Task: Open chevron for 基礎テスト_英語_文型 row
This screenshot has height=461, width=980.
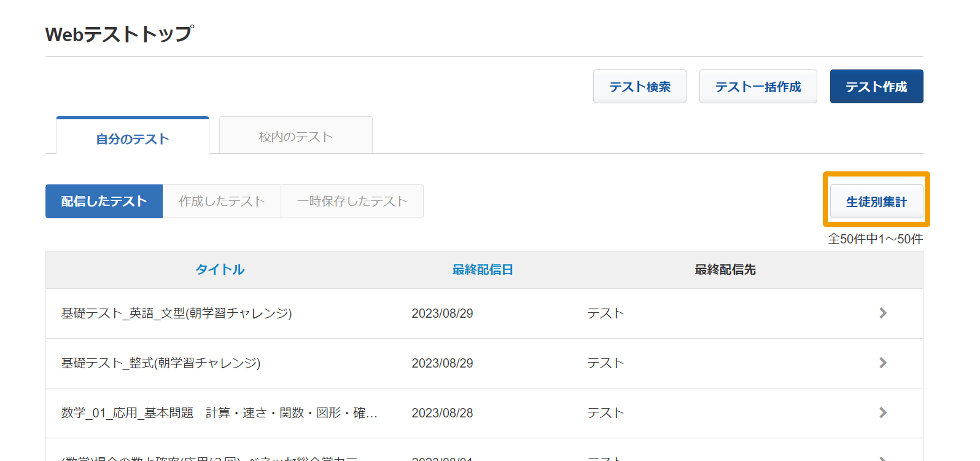Action: [x=883, y=313]
